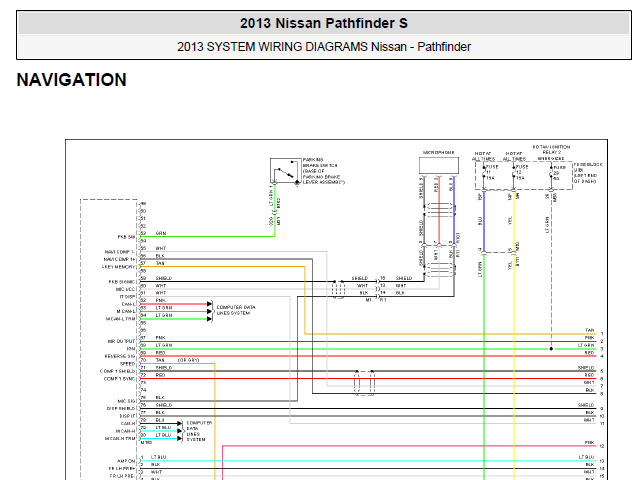Click the COMP 1 SYNC pin label
Image resolution: width=639 pixels, height=480 pixels.
119,379
